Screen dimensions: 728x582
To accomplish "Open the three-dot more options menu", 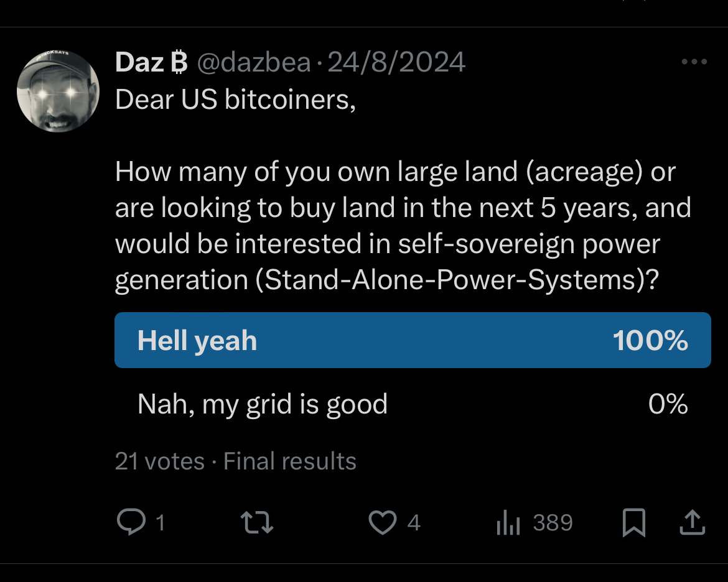I will pyautogui.click(x=694, y=62).
